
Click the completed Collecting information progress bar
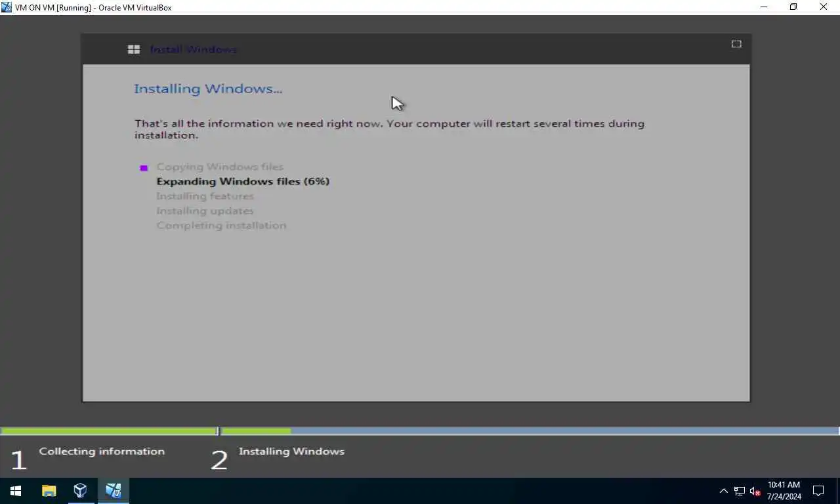(109, 431)
